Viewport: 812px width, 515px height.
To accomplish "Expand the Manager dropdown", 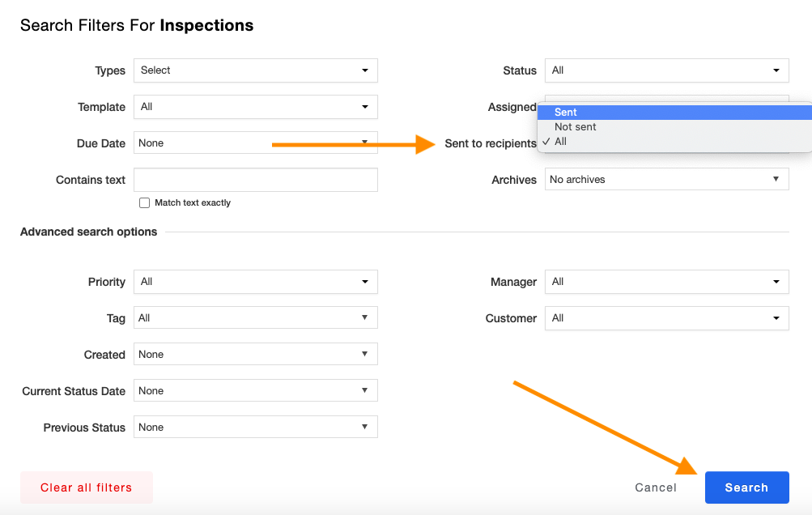I will [x=666, y=282].
